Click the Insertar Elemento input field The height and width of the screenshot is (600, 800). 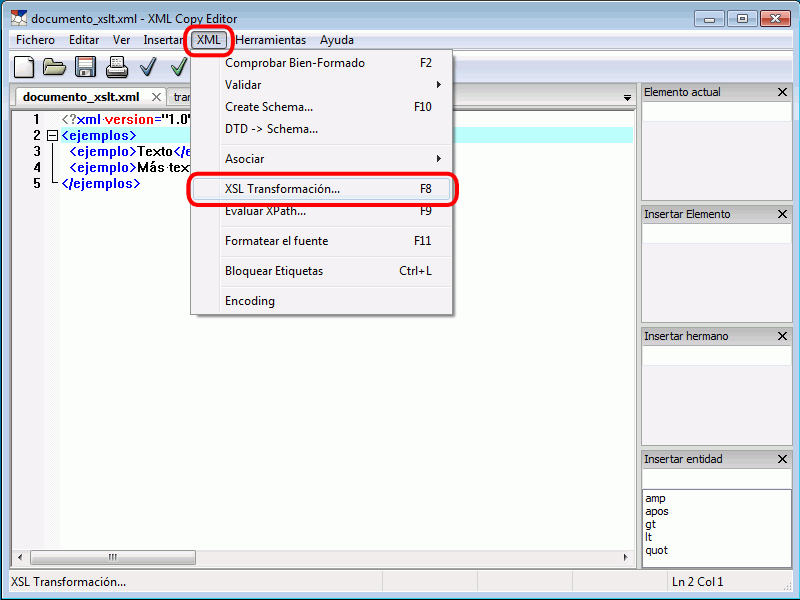click(x=716, y=234)
